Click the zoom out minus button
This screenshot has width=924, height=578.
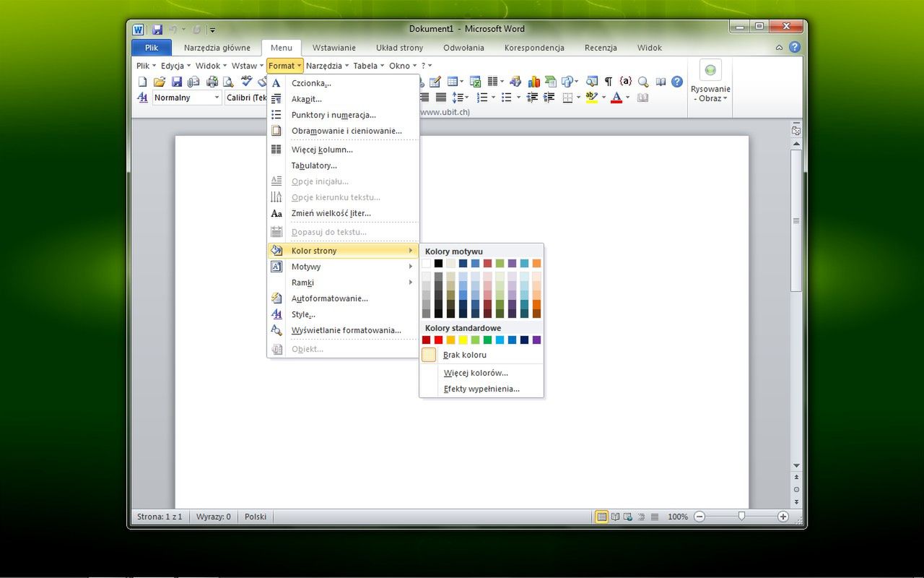tap(699, 517)
